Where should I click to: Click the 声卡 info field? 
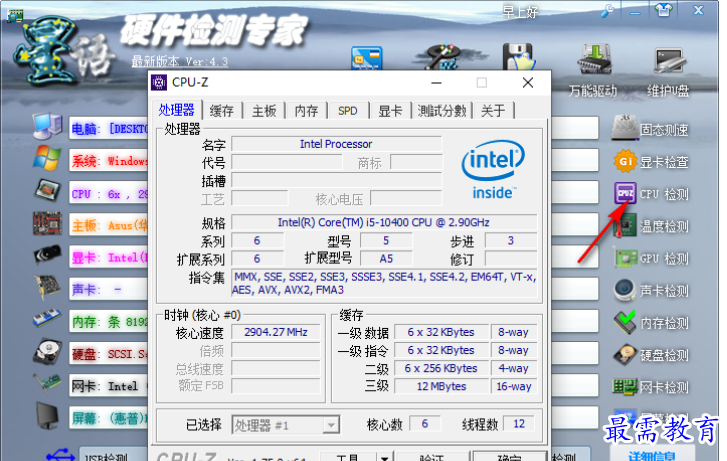click(x=109, y=289)
